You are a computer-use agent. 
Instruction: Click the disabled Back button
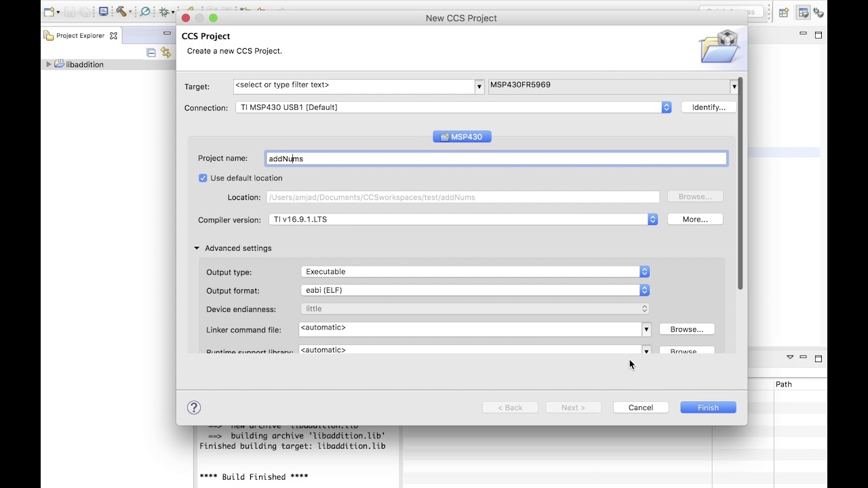510,407
